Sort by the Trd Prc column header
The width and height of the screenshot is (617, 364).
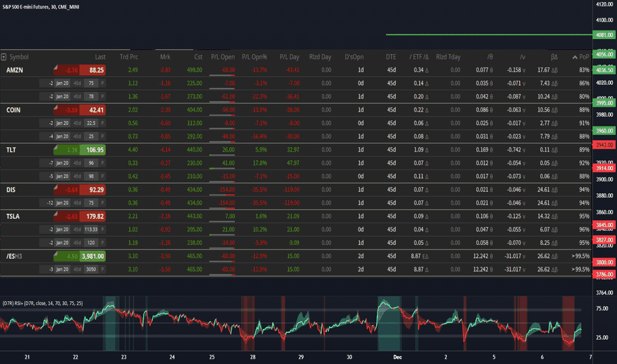click(x=128, y=57)
